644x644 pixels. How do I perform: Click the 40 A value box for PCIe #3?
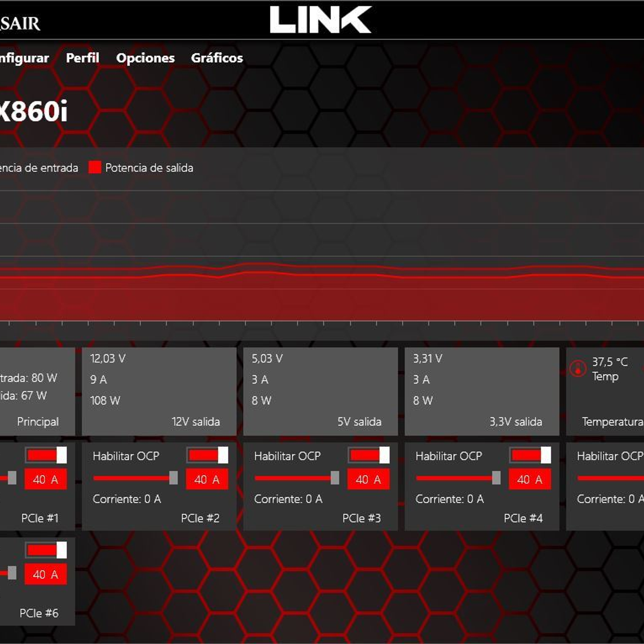pos(368,479)
